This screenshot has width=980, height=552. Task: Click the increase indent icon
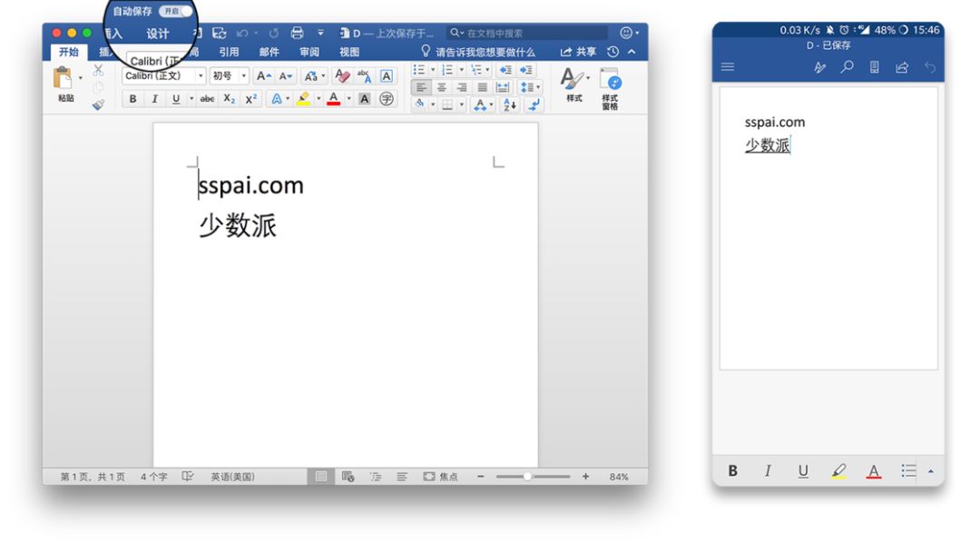coord(526,70)
